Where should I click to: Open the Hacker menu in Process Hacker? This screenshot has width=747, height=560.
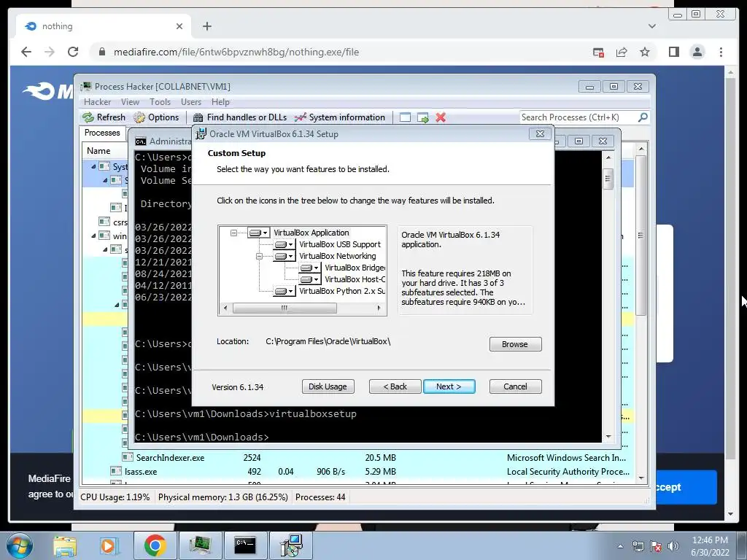tap(97, 102)
